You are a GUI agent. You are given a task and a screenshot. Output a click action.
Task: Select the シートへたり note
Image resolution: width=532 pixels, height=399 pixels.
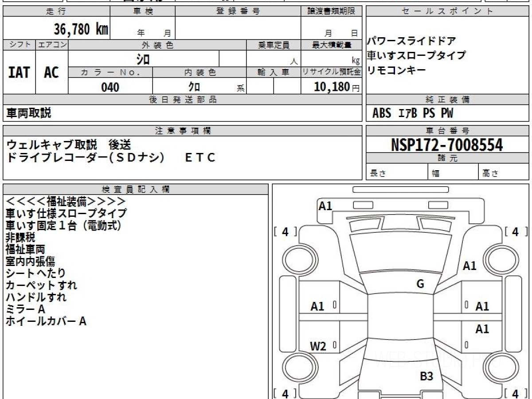pyautogui.click(x=35, y=274)
